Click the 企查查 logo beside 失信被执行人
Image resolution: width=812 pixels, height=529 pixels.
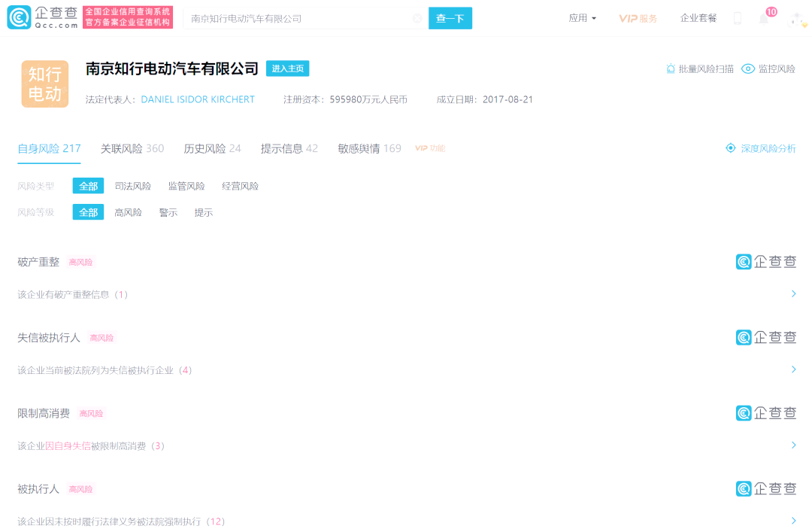(x=766, y=337)
